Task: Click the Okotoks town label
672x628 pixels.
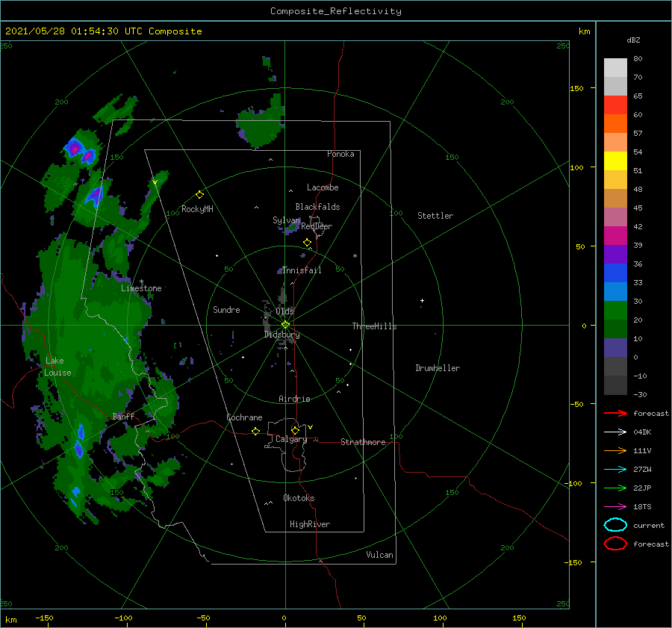Action: 299,497
